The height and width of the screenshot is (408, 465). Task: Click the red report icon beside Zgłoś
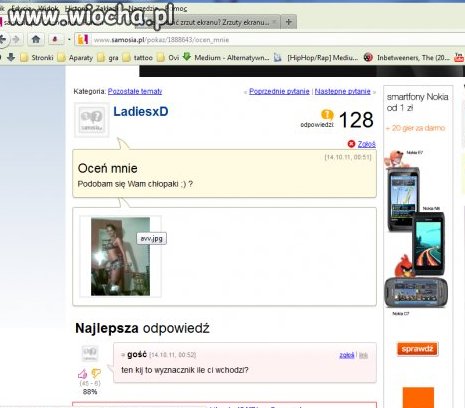(351, 144)
